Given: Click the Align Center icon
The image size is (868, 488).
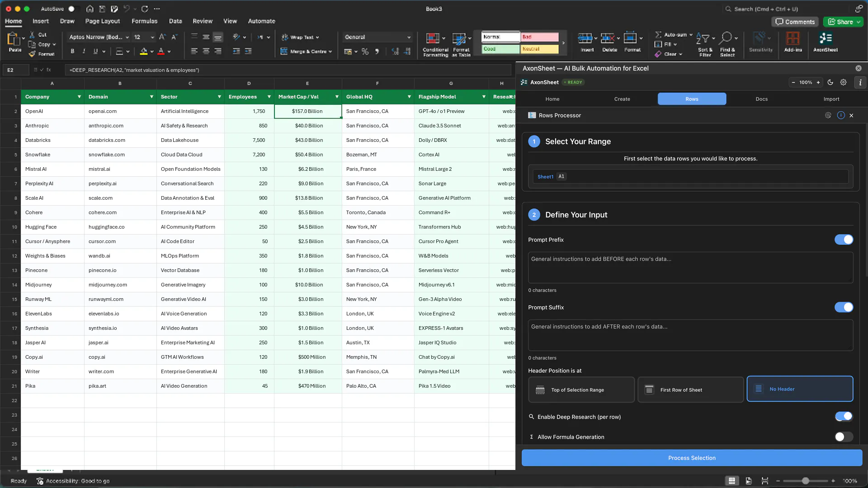Looking at the screenshot, I should pyautogui.click(x=206, y=52).
